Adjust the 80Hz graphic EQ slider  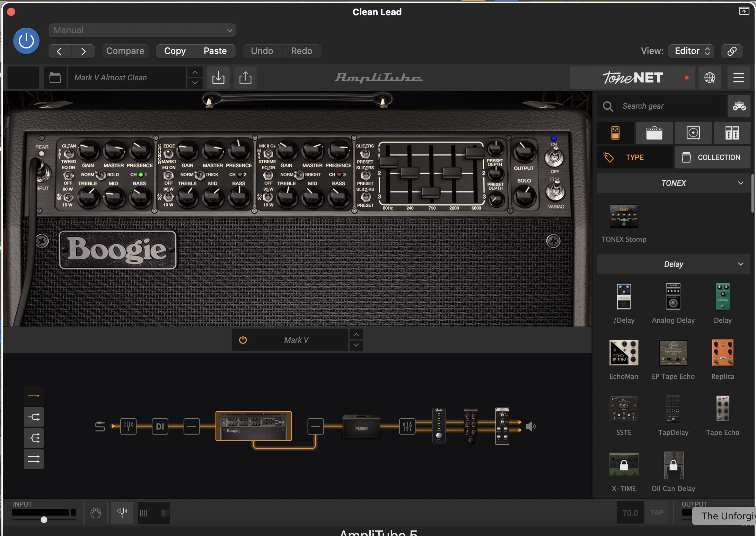[388, 162]
